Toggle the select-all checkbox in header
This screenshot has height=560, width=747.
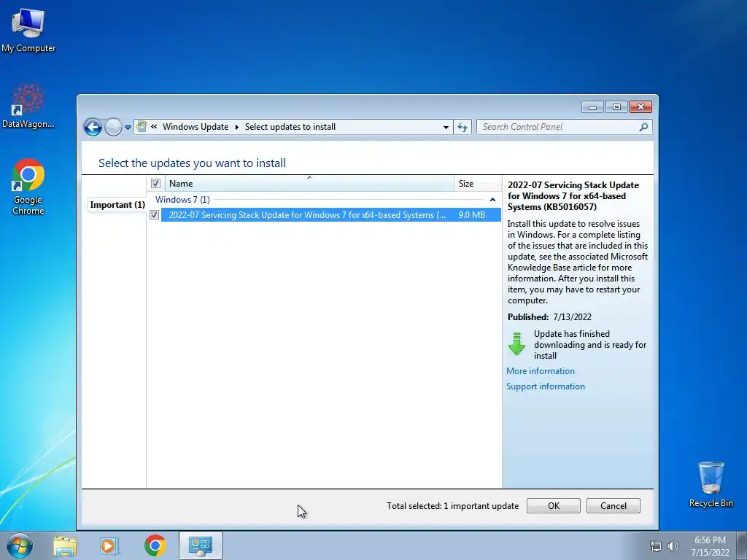tap(155, 183)
